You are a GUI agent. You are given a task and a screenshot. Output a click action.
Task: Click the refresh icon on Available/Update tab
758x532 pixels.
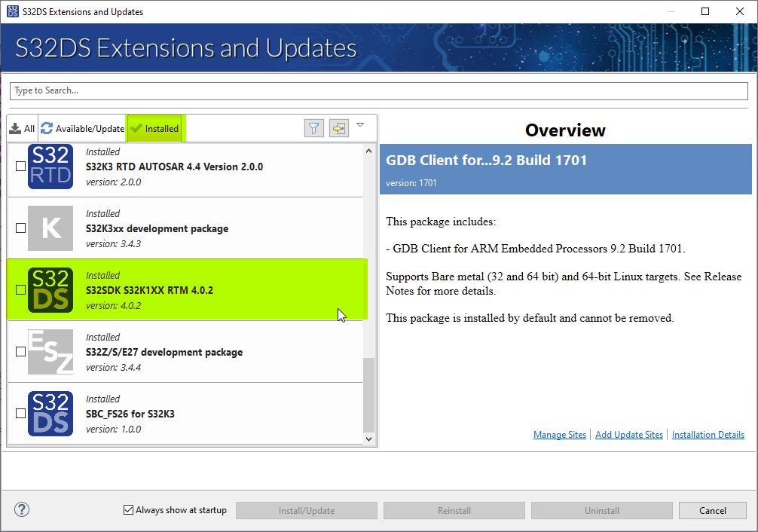tap(45, 128)
